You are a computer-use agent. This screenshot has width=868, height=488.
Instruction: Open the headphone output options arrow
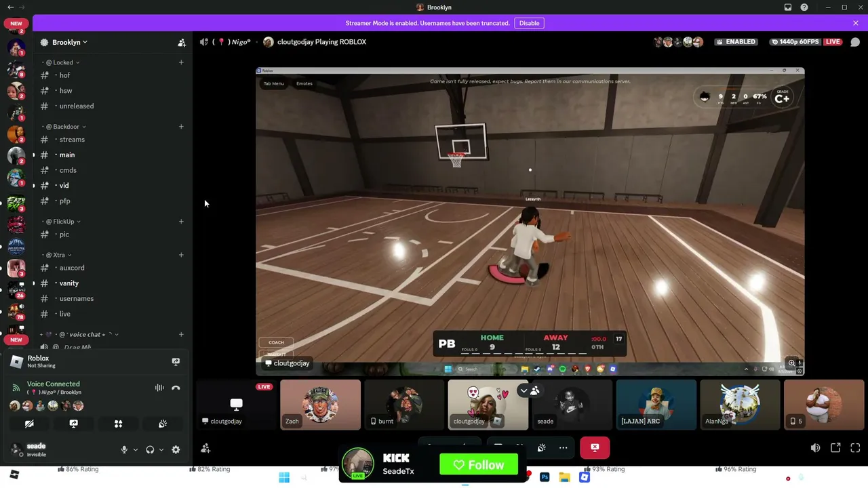[161, 449]
